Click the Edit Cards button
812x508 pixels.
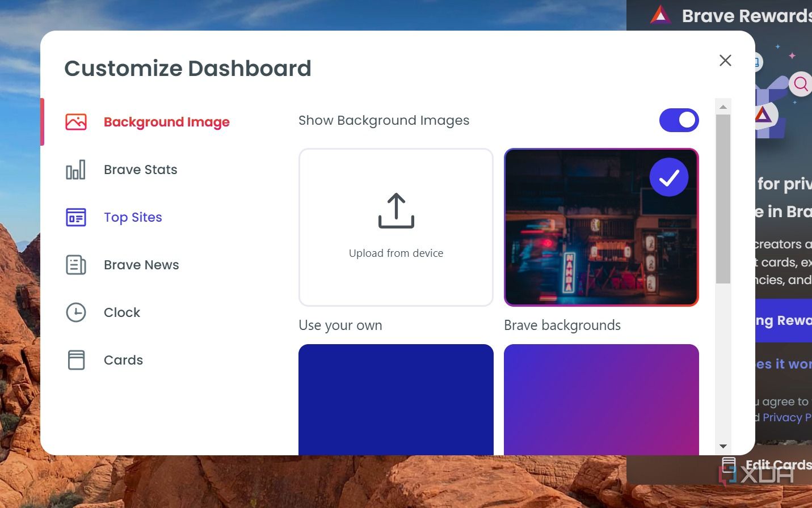click(x=766, y=465)
